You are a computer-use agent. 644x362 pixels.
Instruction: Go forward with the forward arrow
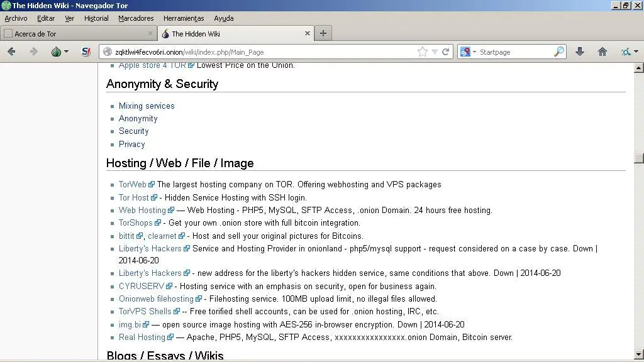click(34, 52)
